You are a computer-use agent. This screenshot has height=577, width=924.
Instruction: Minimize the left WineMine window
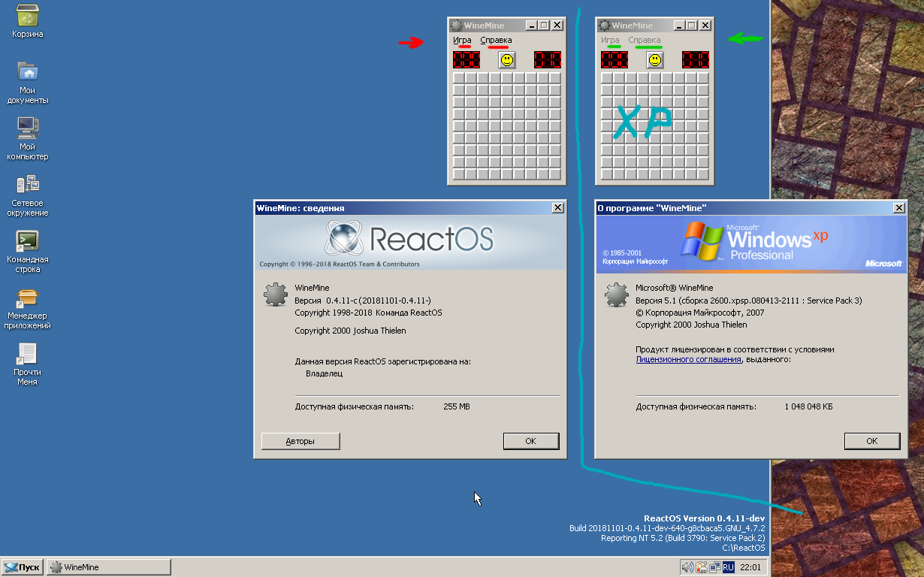point(532,26)
